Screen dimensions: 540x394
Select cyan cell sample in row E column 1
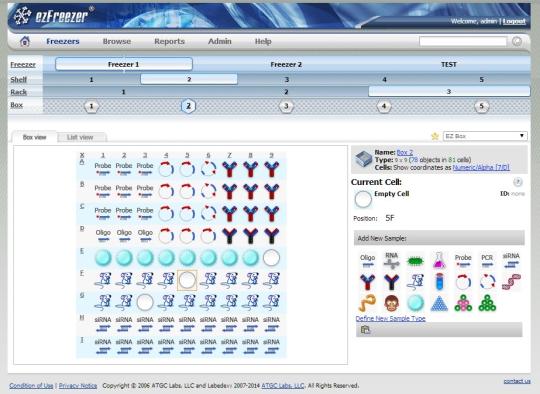pos(103,258)
